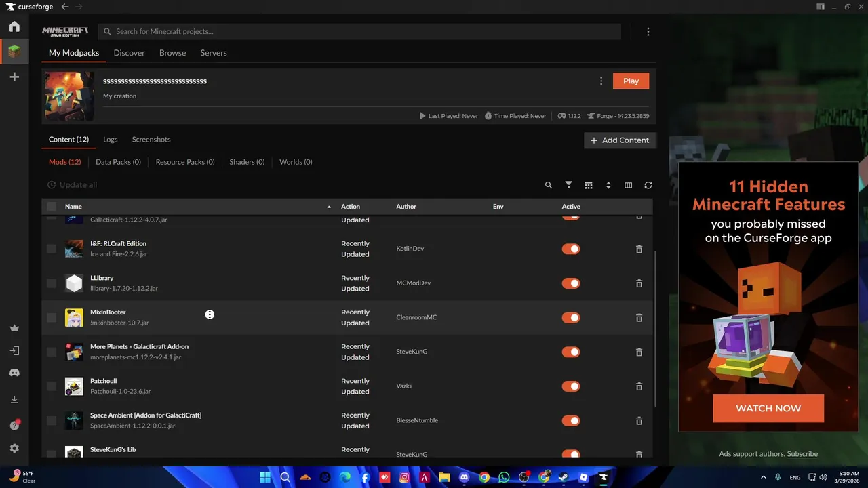Viewport: 868px width, 488px height.
Task: Check the MixinBooter row checkbox
Action: pyautogui.click(x=52, y=318)
